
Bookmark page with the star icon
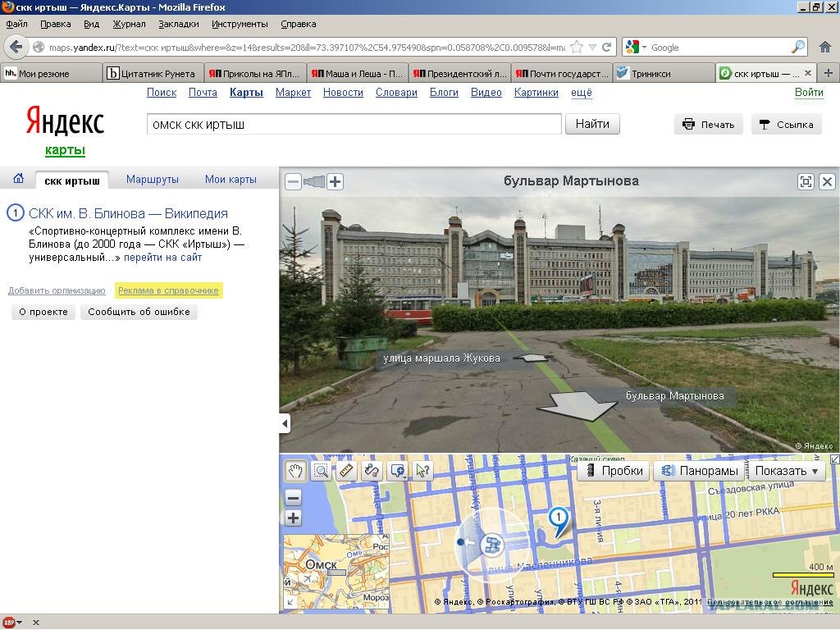coord(577,48)
